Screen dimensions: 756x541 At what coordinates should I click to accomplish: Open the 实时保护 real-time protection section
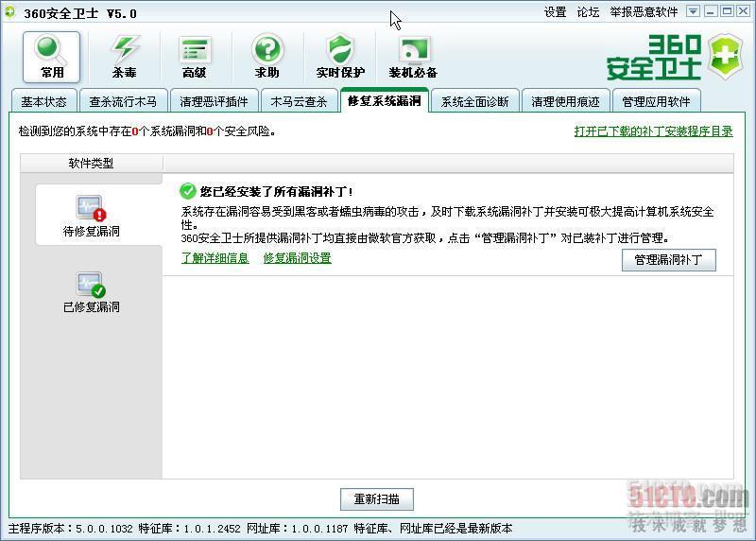pyautogui.click(x=340, y=58)
